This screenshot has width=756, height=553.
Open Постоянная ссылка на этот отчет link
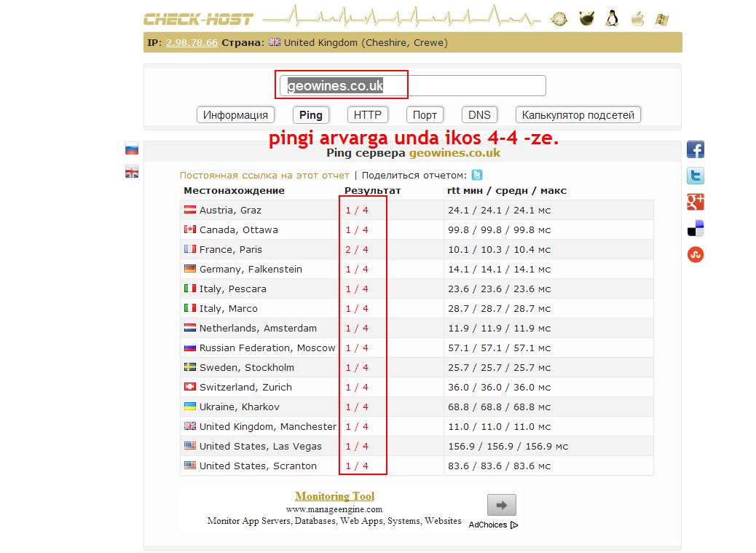[264, 176]
